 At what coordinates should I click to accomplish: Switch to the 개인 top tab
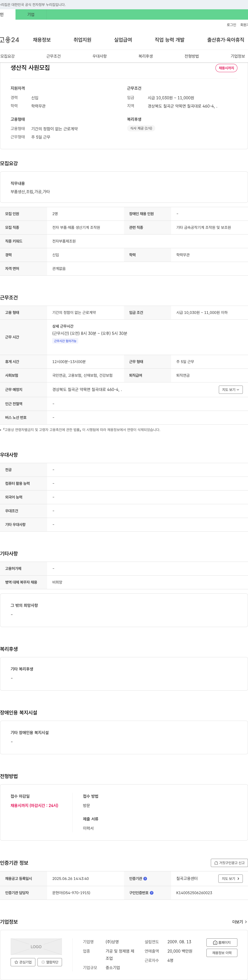coord(7,14)
